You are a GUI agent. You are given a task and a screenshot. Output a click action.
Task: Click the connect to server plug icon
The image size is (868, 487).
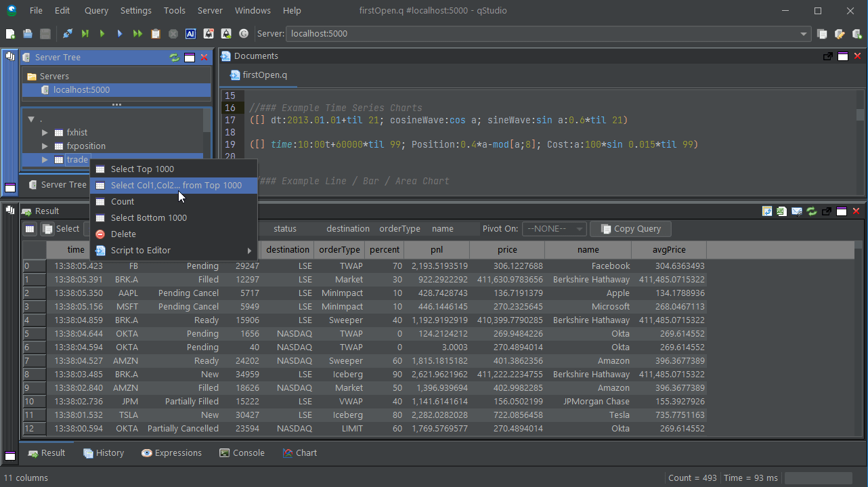(x=68, y=34)
